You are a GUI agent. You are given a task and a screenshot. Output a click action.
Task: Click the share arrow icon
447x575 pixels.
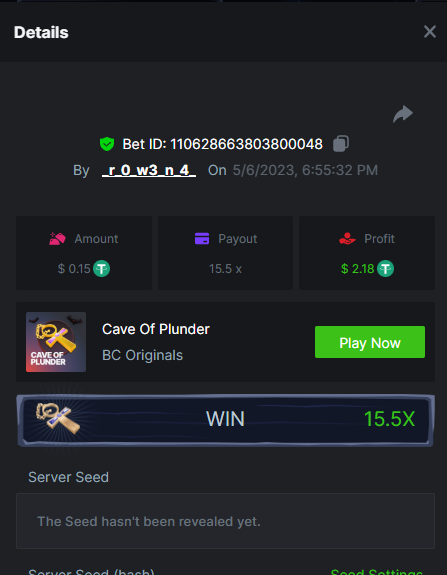(403, 114)
